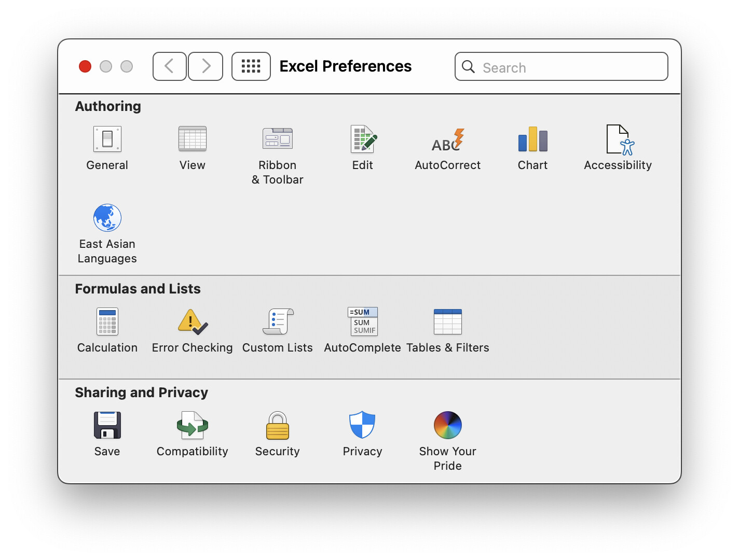Select the Ribbon & Toolbar settings
Image resolution: width=739 pixels, height=560 pixels.
pyautogui.click(x=277, y=139)
